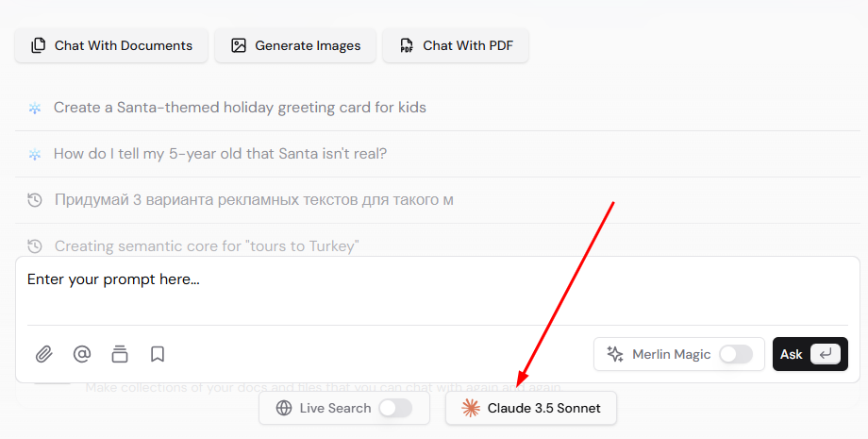Open the collections stack icon
868x439 pixels.
[x=120, y=354]
